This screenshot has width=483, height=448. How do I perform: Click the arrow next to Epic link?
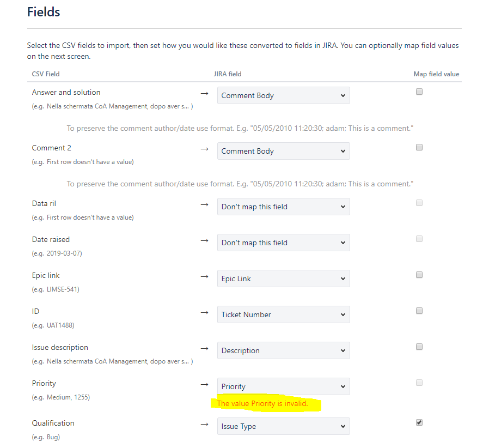coord(204,276)
